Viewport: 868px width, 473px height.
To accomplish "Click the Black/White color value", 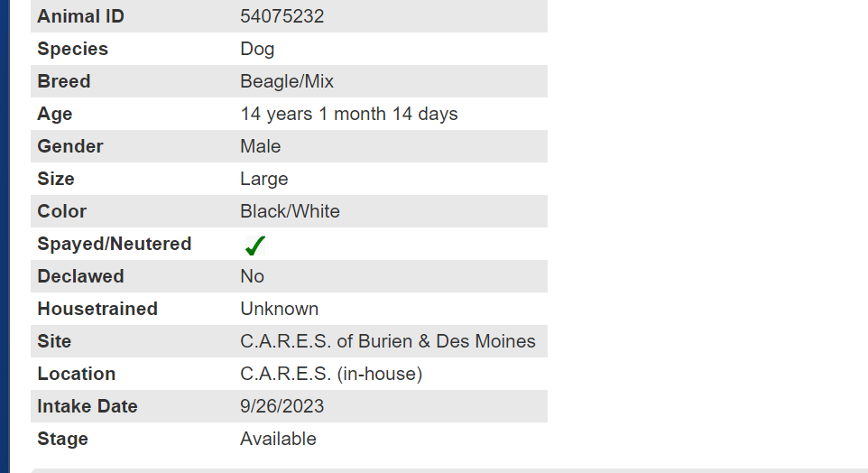I will click(290, 211).
